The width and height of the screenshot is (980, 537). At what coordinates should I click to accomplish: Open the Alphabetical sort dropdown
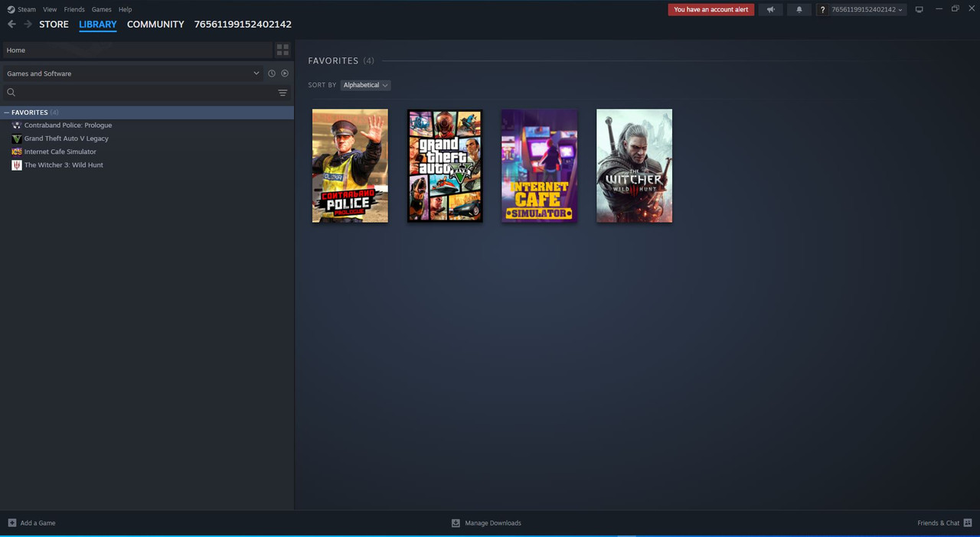(x=365, y=85)
